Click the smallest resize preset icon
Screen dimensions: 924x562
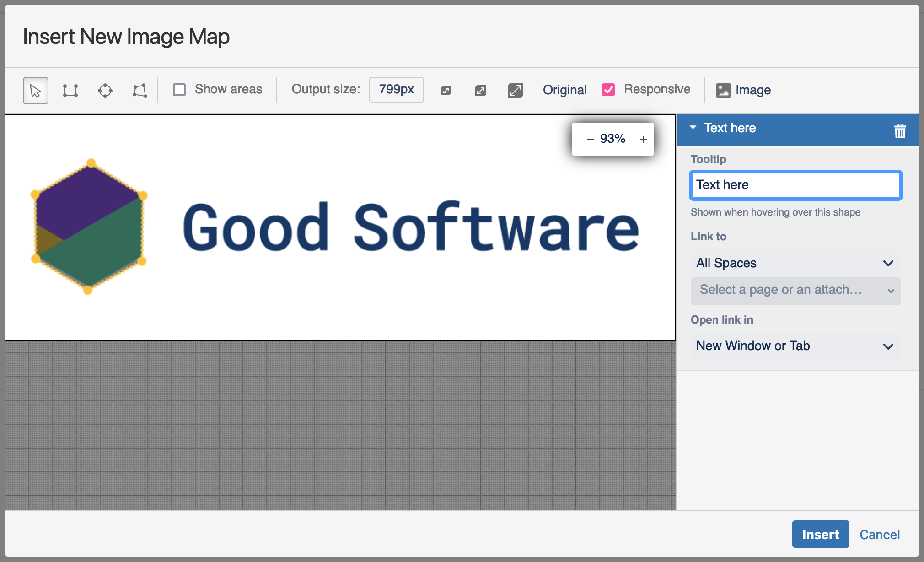click(x=445, y=90)
